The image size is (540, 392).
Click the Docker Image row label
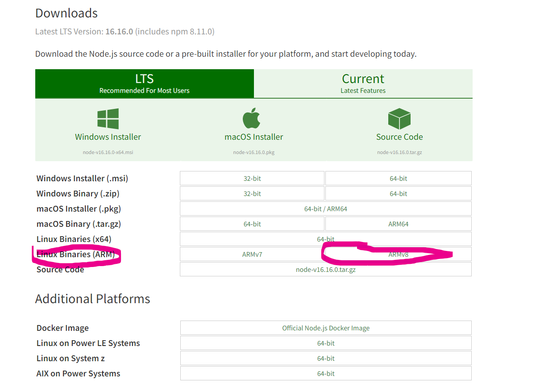coord(62,328)
